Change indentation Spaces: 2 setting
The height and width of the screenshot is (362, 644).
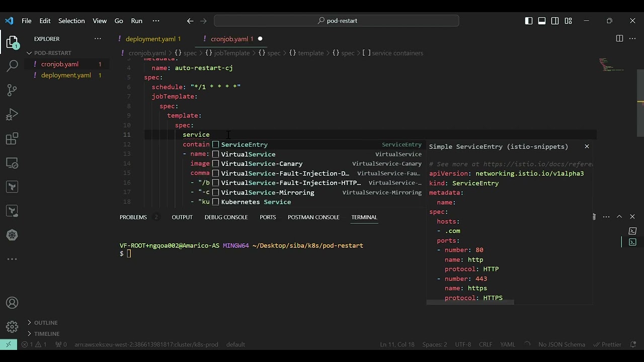point(434,344)
